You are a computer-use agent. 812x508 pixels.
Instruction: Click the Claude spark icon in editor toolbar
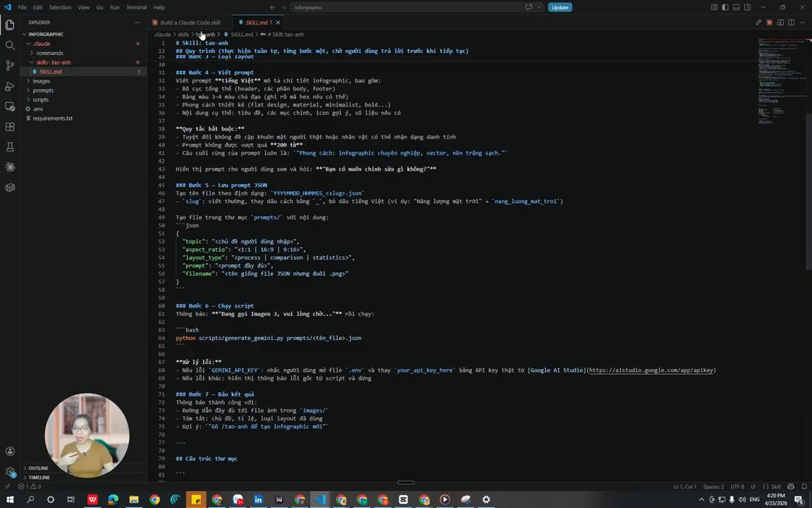pos(769,23)
